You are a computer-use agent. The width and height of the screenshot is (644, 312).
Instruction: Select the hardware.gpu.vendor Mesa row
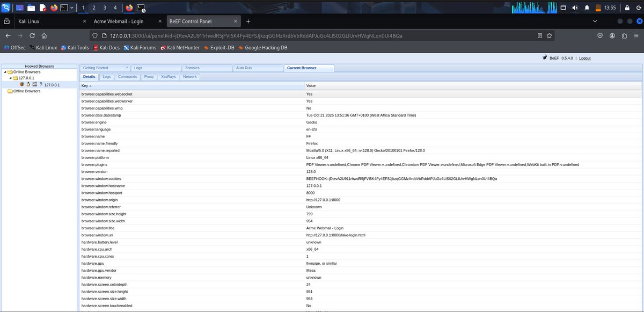click(361, 271)
